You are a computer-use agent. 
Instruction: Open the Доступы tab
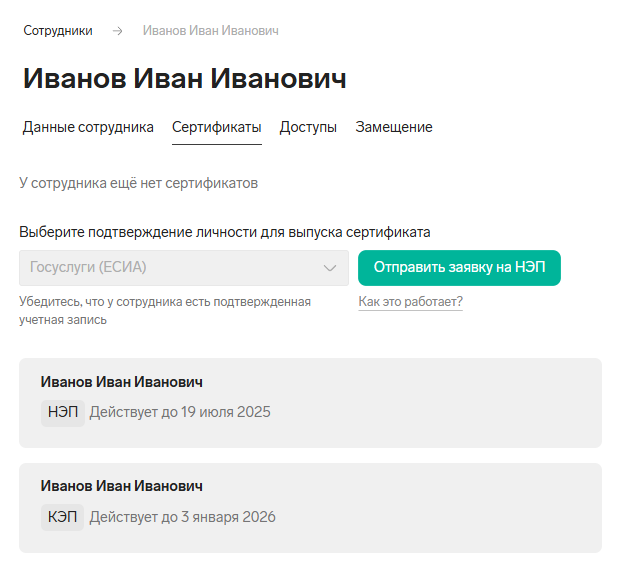pos(308,127)
